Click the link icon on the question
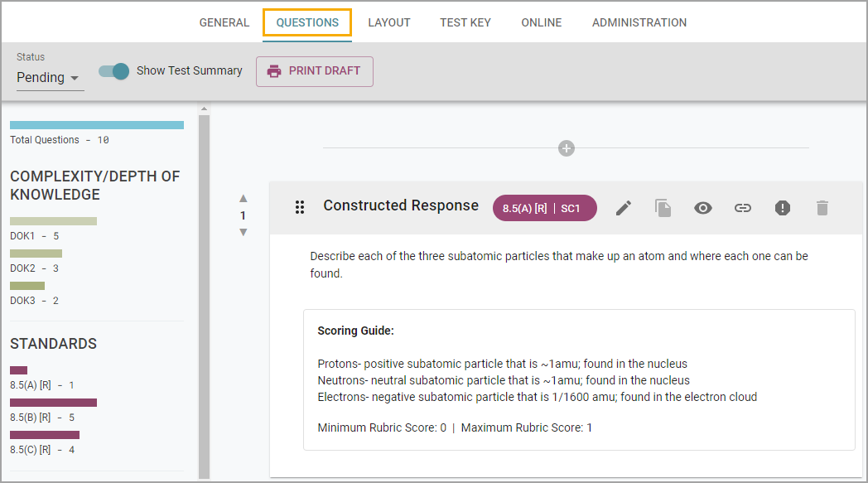 pyautogui.click(x=743, y=208)
